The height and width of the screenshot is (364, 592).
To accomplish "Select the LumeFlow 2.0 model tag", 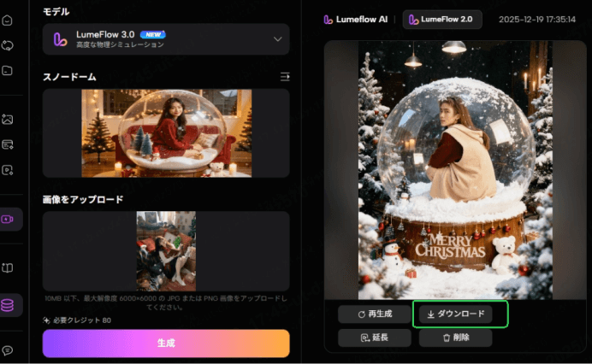I will click(x=442, y=20).
